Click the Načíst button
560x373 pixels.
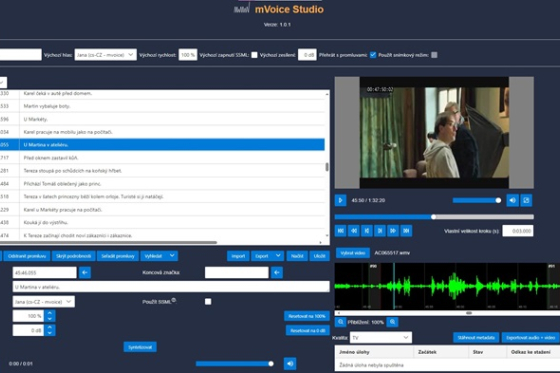tap(297, 256)
